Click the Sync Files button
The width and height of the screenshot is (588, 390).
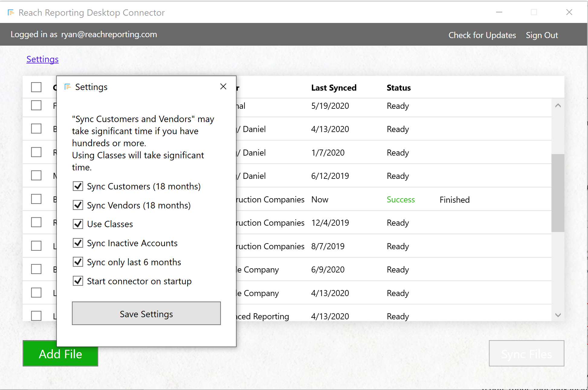(527, 353)
